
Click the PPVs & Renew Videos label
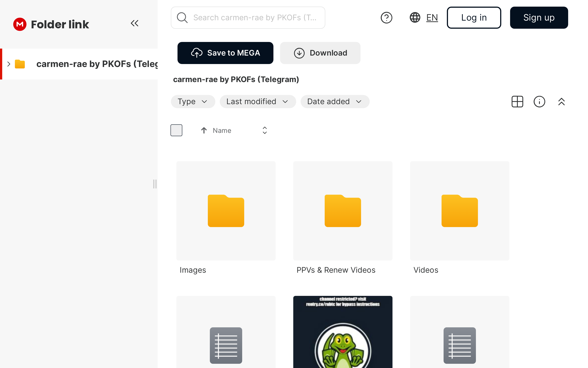click(336, 270)
